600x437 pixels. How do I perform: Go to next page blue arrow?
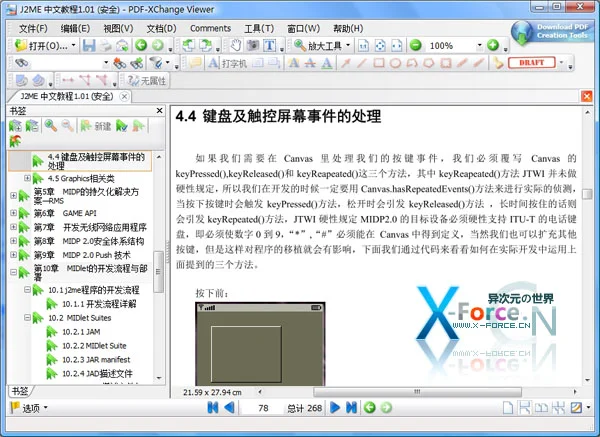pyautogui.click(x=335, y=408)
